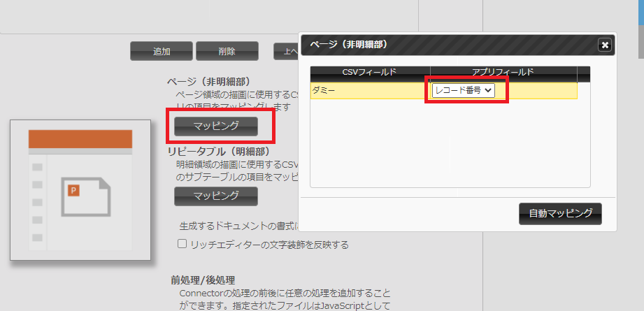Open マッピング for ページ（非明細部）
The height and width of the screenshot is (311, 644).
[x=216, y=126]
